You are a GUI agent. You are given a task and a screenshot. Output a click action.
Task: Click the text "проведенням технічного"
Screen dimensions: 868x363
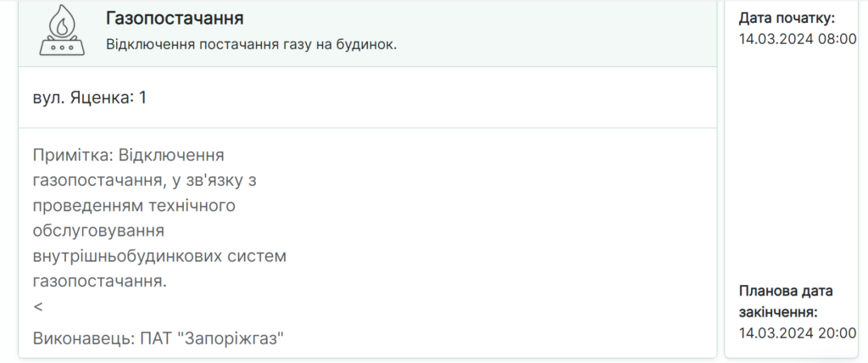[133, 205]
